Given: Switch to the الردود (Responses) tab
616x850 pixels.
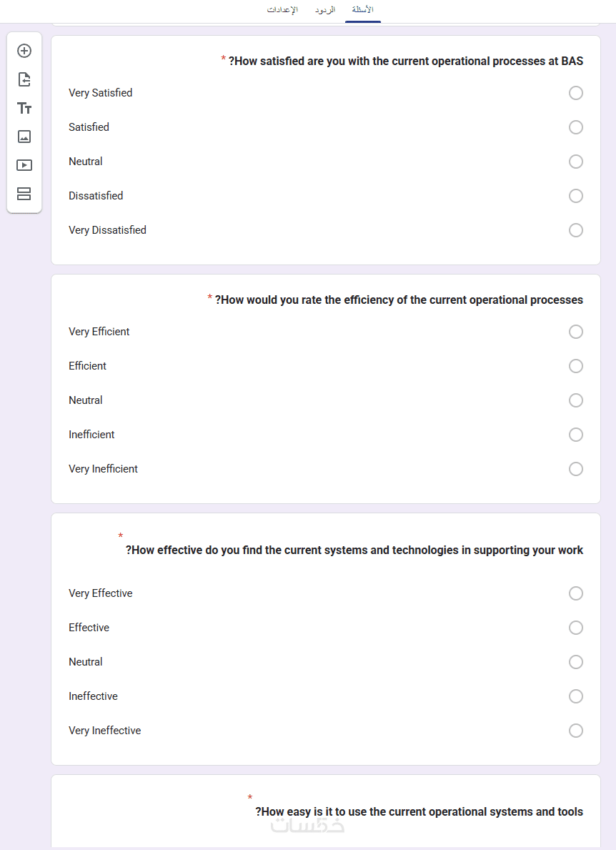Looking at the screenshot, I should coord(325,10).
